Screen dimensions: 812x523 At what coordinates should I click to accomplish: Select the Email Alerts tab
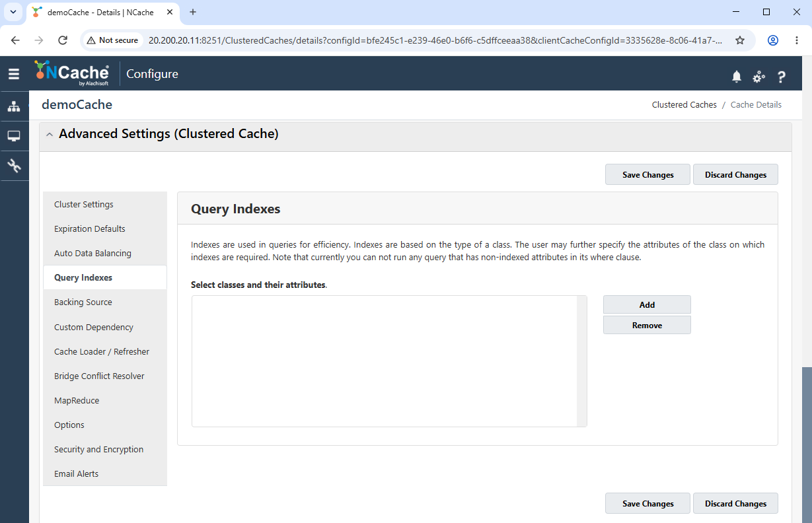click(x=105, y=474)
